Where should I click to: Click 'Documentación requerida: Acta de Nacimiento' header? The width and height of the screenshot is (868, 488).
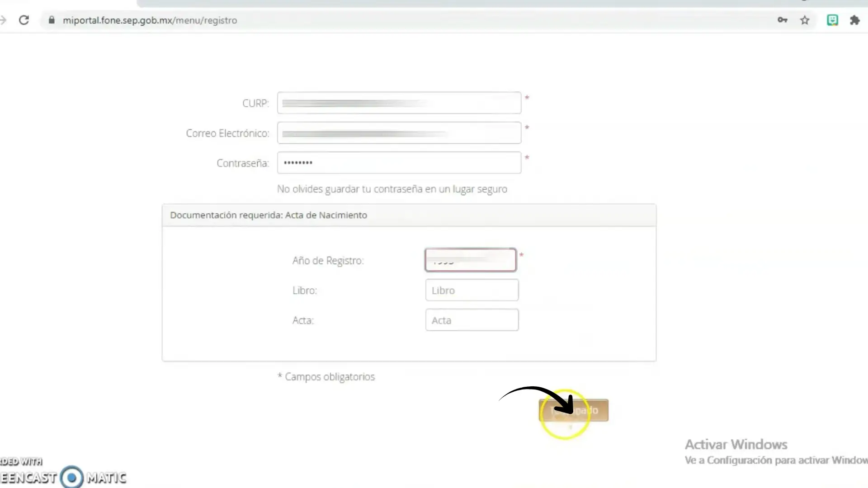tap(269, 215)
